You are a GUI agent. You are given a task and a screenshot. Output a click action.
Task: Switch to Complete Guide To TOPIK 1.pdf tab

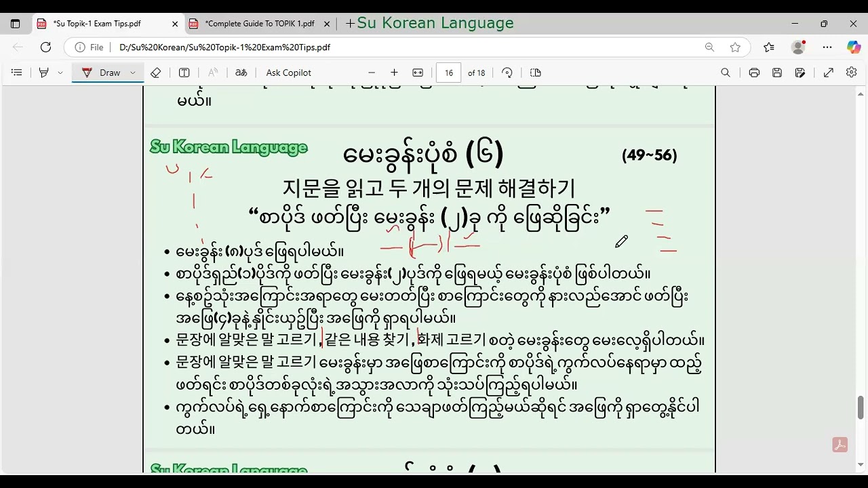click(260, 24)
